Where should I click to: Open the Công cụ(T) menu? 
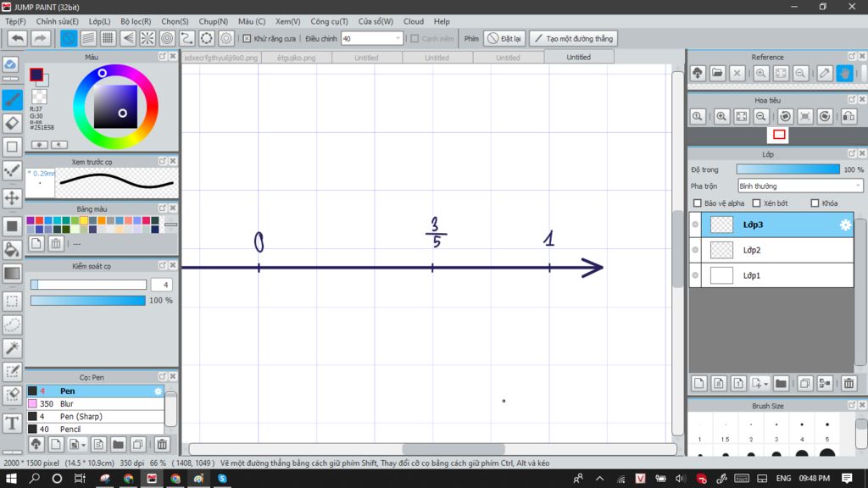[x=329, y=21]
